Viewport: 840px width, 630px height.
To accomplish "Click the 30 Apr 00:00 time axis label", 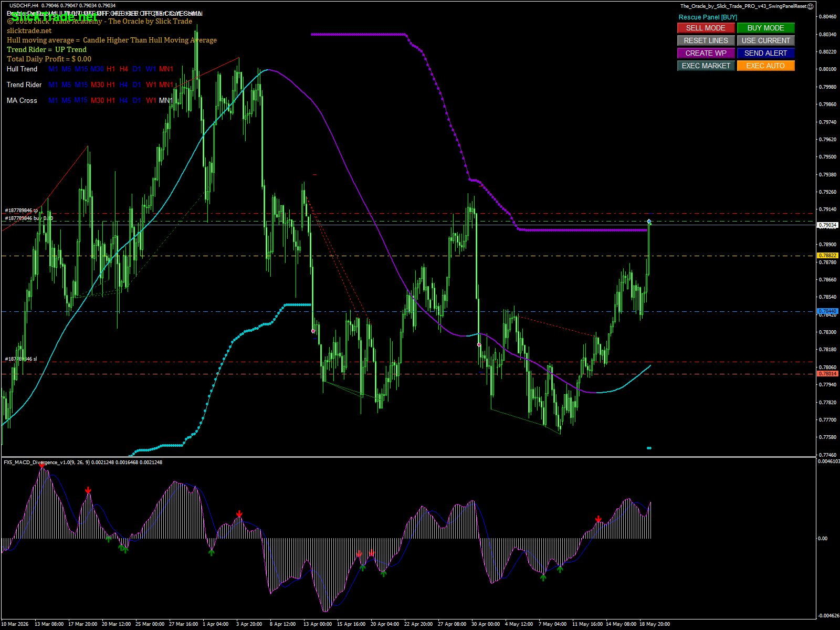I will coord(486,624).
